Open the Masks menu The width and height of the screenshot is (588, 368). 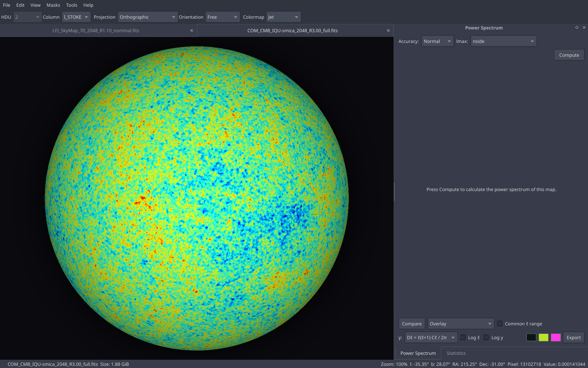click(53, 5)
